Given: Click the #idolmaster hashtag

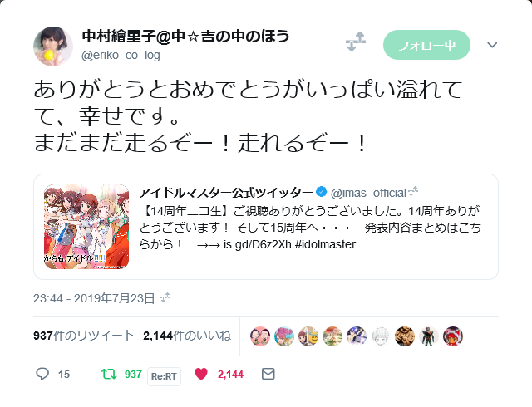Looking at the screenshot, I should click(325, 244).
